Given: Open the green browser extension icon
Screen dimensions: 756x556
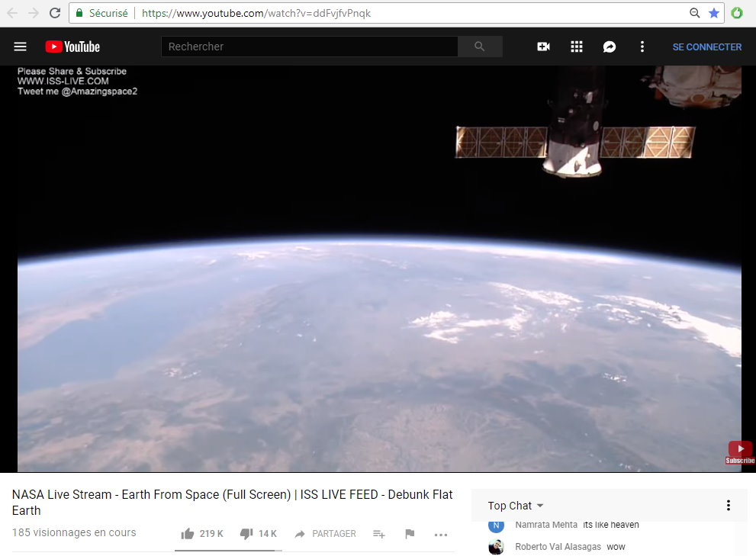Looking at the screenshot, I should coord(737,13).
